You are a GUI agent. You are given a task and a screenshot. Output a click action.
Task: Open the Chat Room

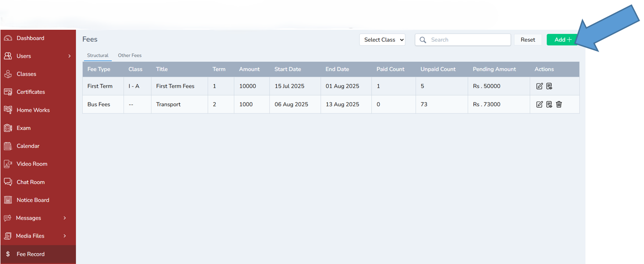tap(31, 182)
